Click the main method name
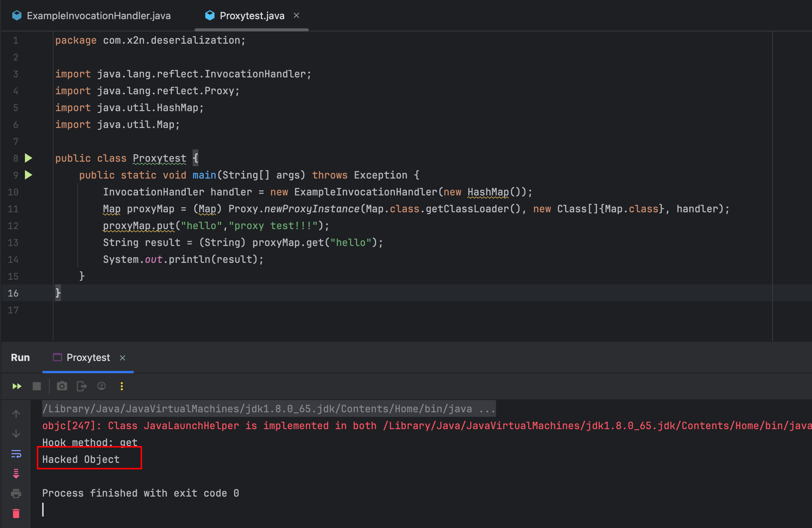812x528 pixels. (204, 175)
